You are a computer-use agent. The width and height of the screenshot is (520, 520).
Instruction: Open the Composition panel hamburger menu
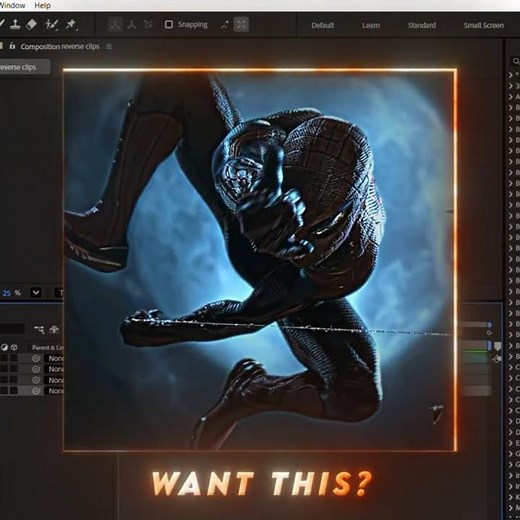109,46
